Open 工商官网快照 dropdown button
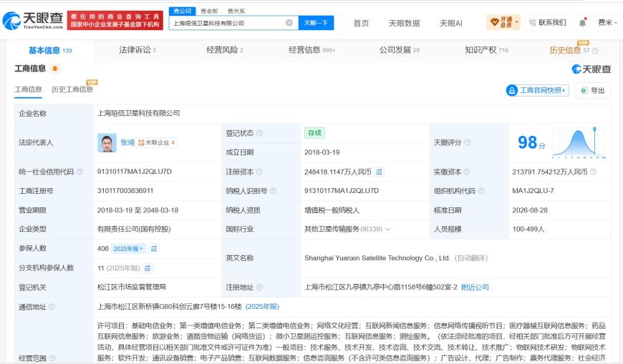Viewport: 623px width, 364px height. pyautogui.click(x=537, y=91)
